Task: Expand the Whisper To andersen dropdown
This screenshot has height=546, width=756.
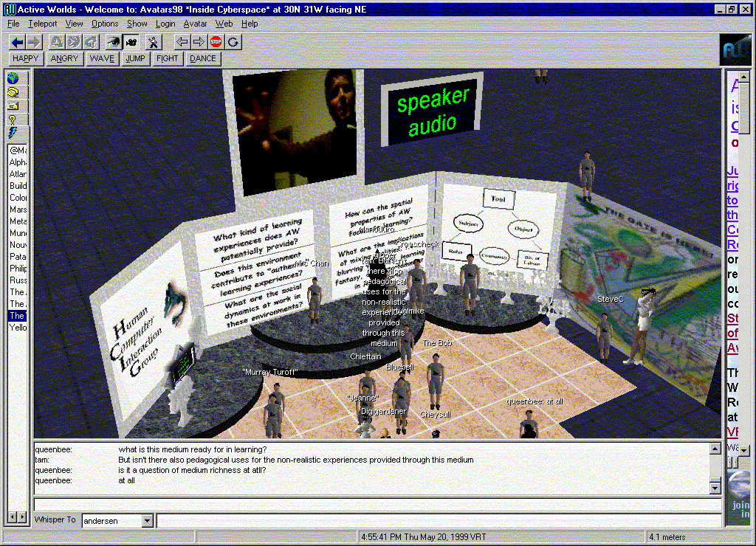Action: pyautogui.click(x=148, y=520)
